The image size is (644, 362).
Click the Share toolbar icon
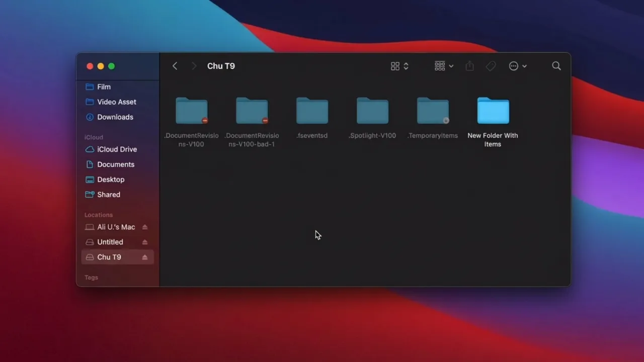click(469, 66)
